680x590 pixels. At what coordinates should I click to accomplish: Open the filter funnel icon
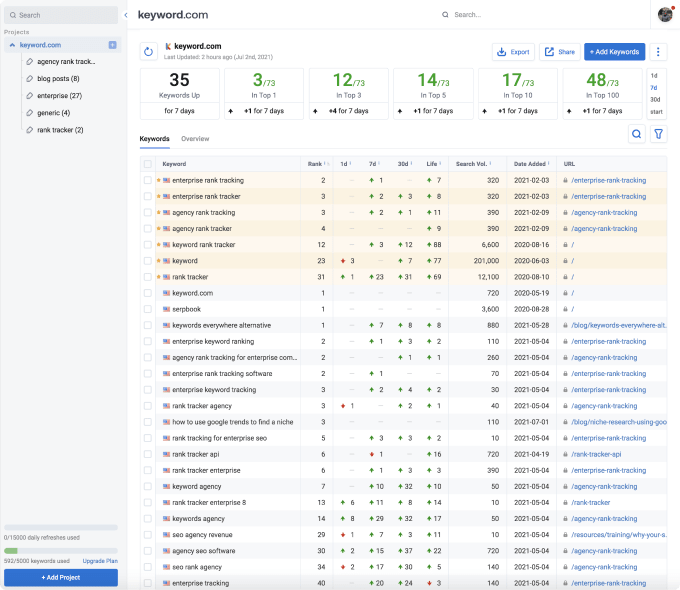point(659,134)
